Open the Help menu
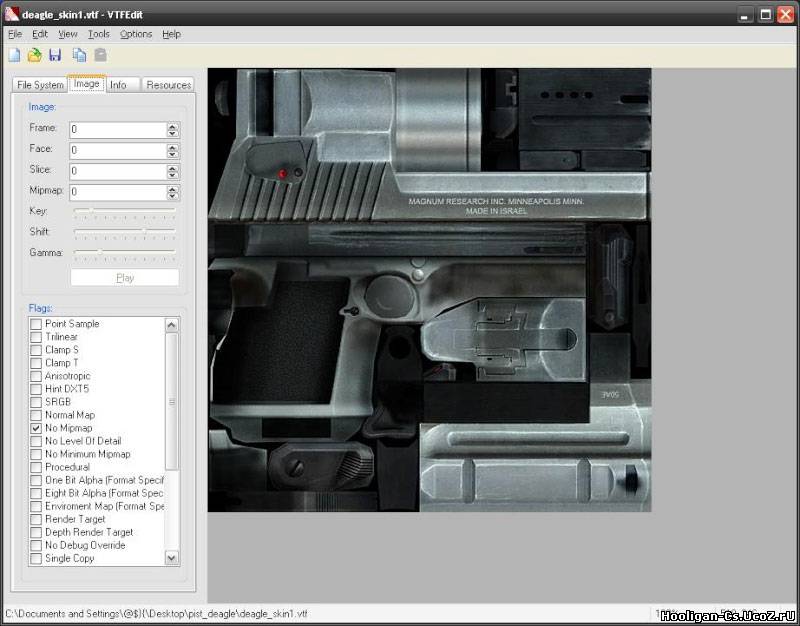This screenshot has width=800, height=626. [x=171, y=34]
